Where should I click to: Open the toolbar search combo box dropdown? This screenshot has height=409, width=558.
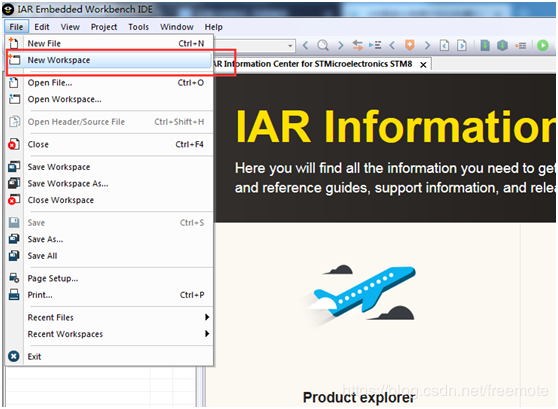click(290, 46)
